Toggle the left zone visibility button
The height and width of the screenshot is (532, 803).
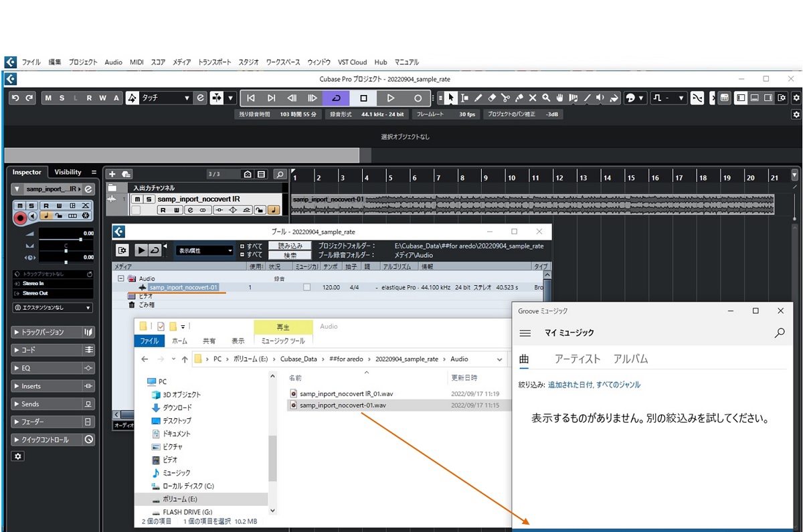click(741, 98)
